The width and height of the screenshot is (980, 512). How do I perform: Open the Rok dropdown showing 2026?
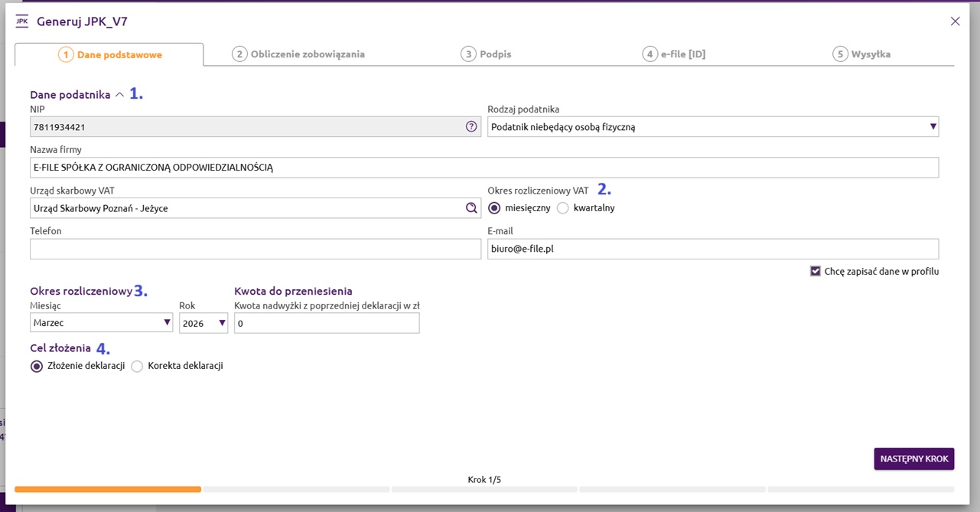[x=203, y=323]
